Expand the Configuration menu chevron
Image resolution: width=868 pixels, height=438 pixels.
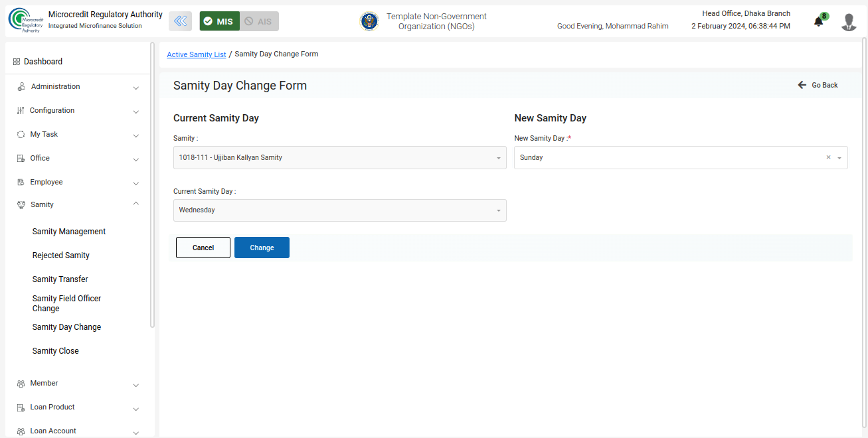[x=136, y=111]
